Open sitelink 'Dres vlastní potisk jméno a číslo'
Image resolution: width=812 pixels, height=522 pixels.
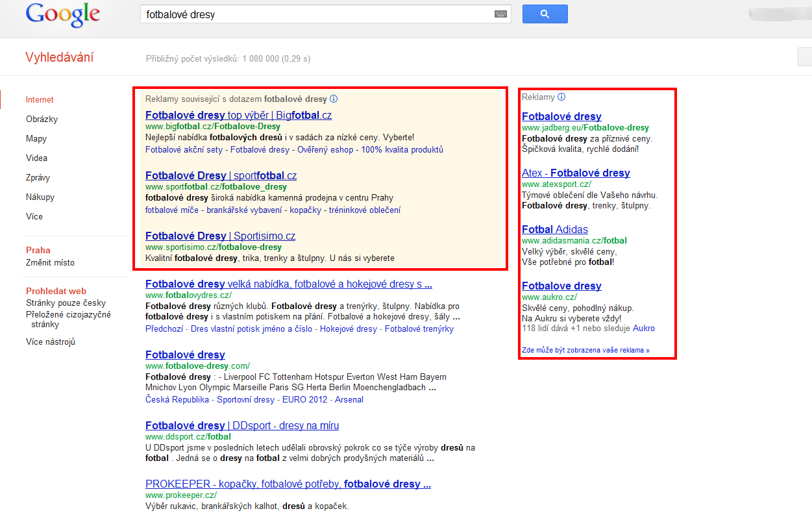(x=251, y=329)
